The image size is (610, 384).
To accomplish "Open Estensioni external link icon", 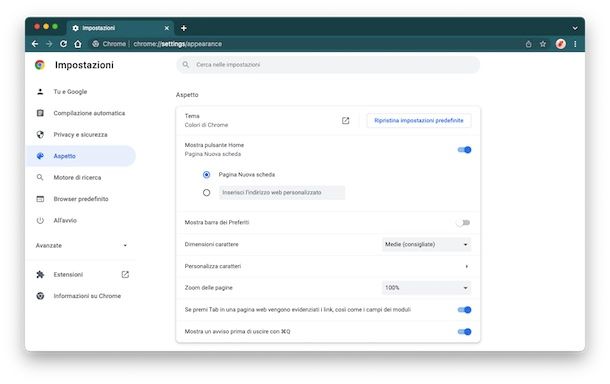I will (x=125, y=275).
